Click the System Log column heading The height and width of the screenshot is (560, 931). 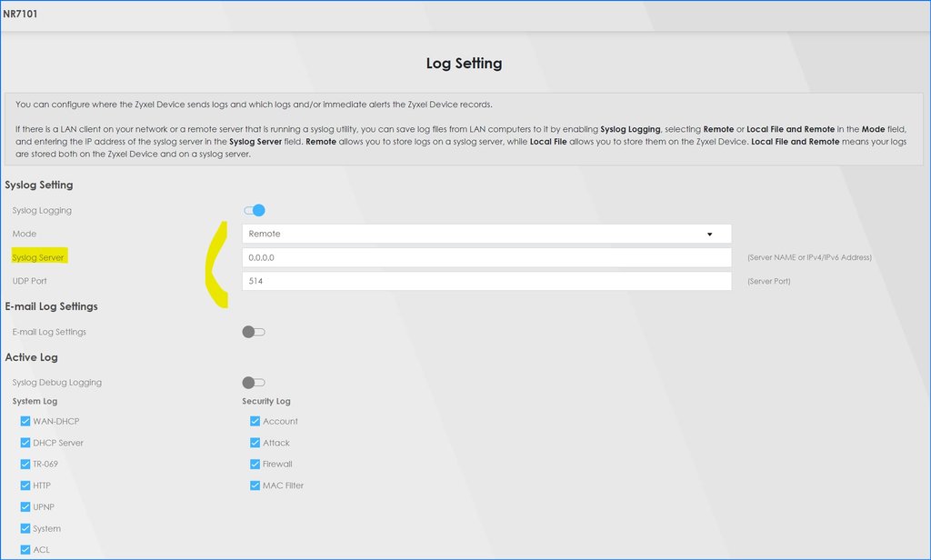pyautogui.click(x=35, y=401)
